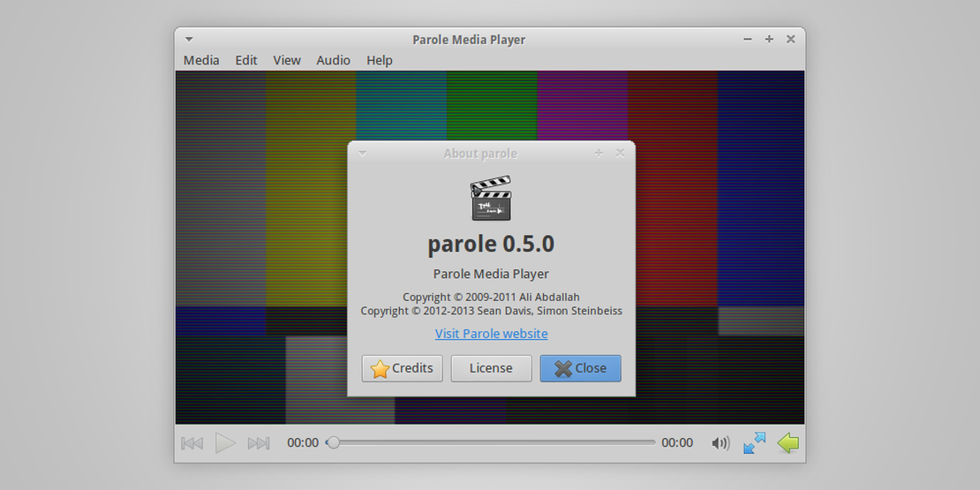Click the total duration 00:00 label
The image size is (980, 490).
677,442
